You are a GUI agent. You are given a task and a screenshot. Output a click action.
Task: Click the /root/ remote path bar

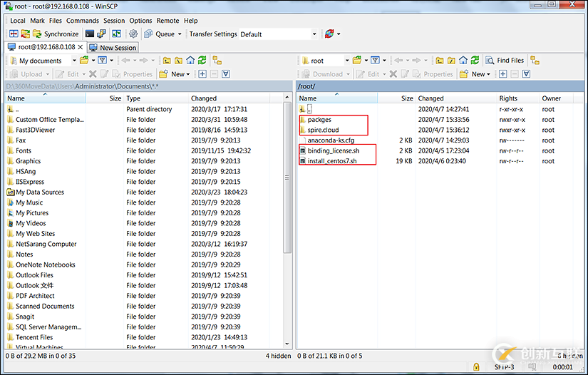[x=440, y=86]
